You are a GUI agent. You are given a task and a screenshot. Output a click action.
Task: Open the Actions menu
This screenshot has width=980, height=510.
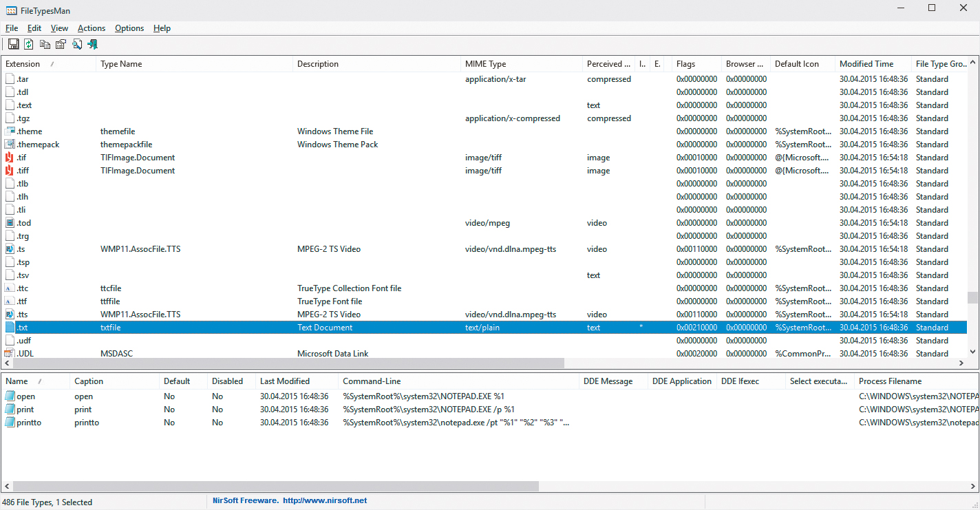tap(91, 28)
